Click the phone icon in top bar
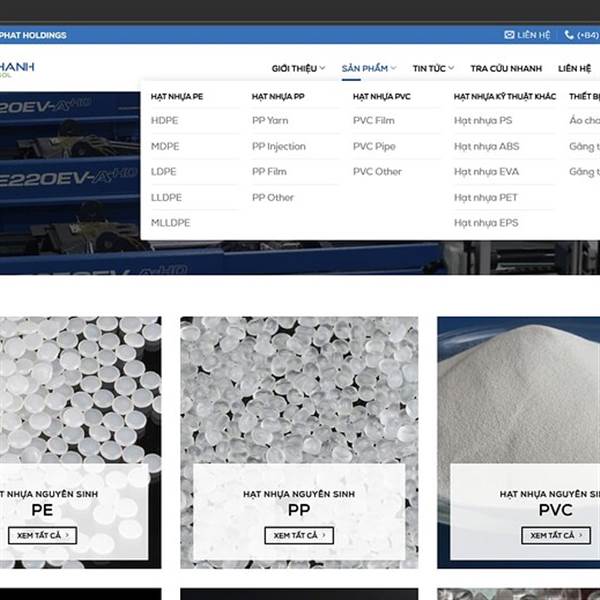The image size is (600, 600). (569, 35)
